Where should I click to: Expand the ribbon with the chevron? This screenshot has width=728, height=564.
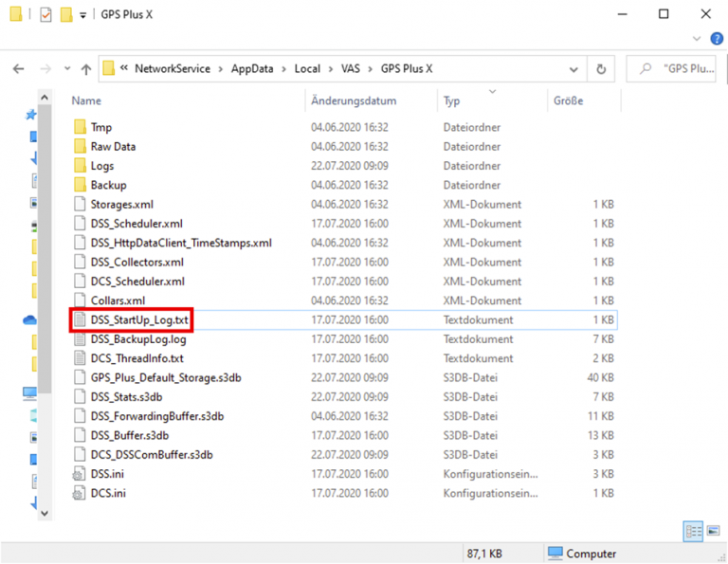click(697, 40)
